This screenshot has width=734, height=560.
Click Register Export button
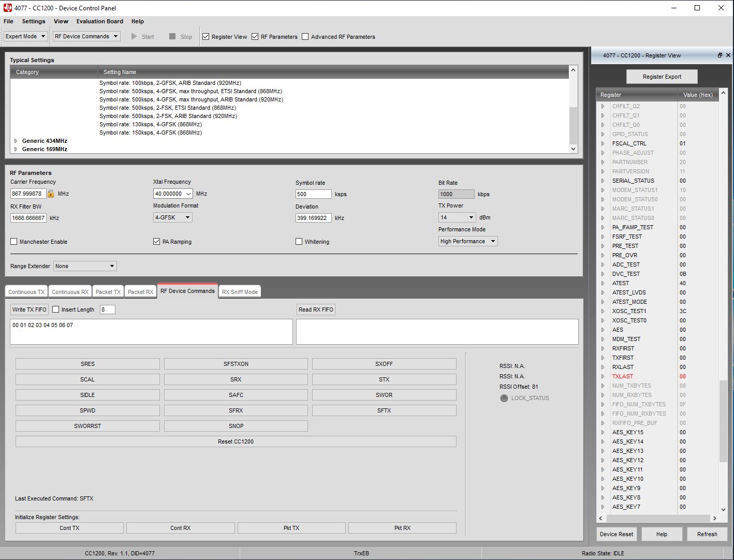[662, 77]
